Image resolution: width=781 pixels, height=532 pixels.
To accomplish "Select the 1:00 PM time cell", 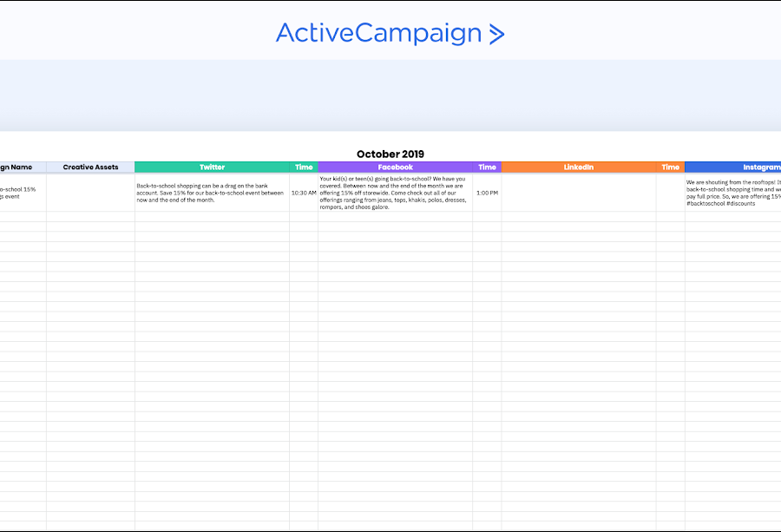I will 487,193.
